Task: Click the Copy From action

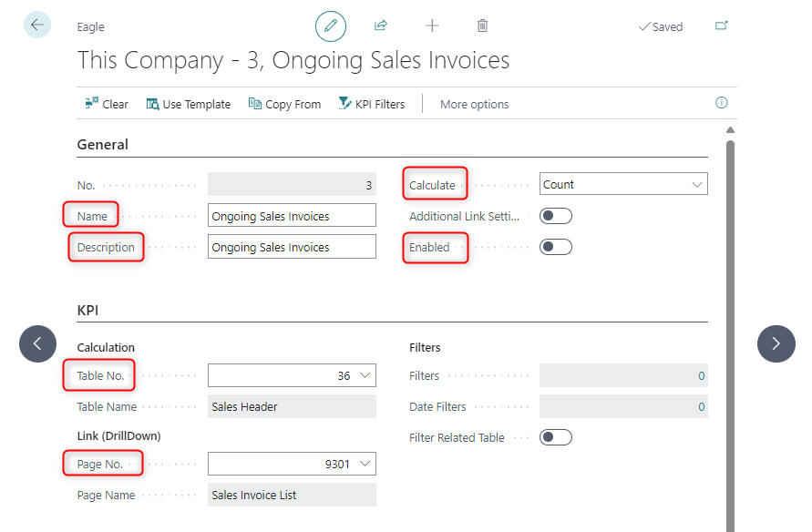Action: click(284, 104)
